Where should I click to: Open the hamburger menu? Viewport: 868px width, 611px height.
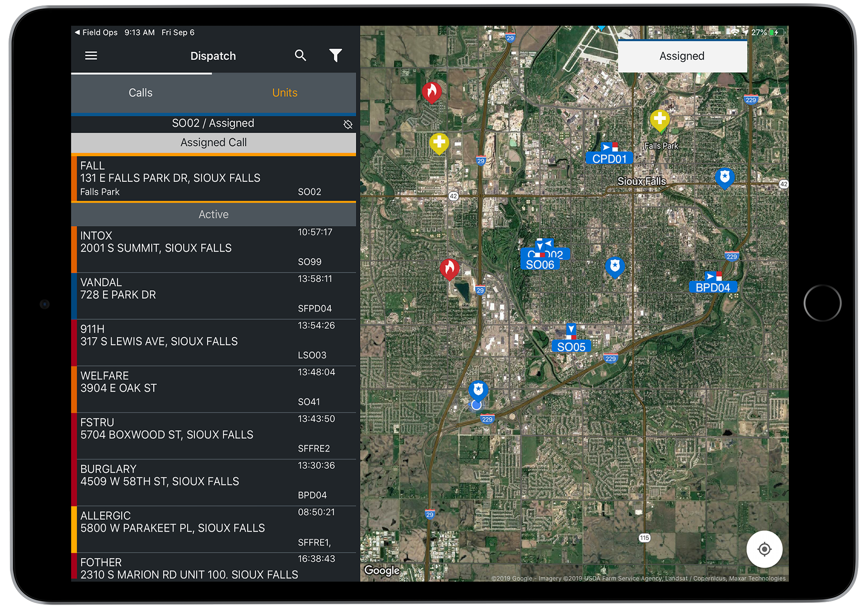[x=91, y=56]
